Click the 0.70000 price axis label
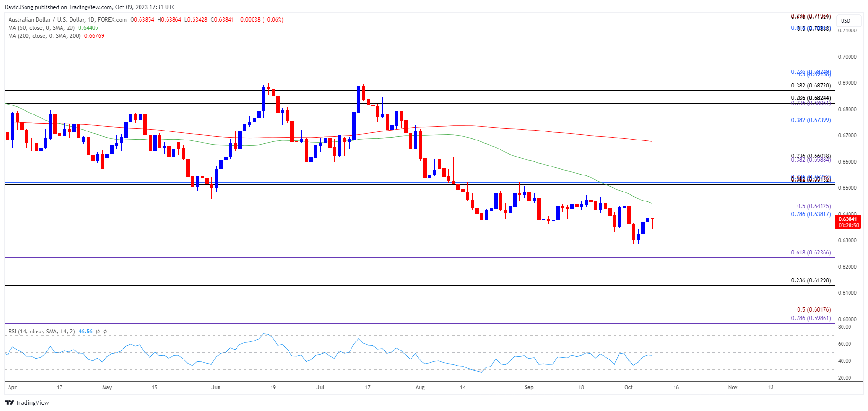The width and height of the screenshot is (868, 411). click(847, 57)
